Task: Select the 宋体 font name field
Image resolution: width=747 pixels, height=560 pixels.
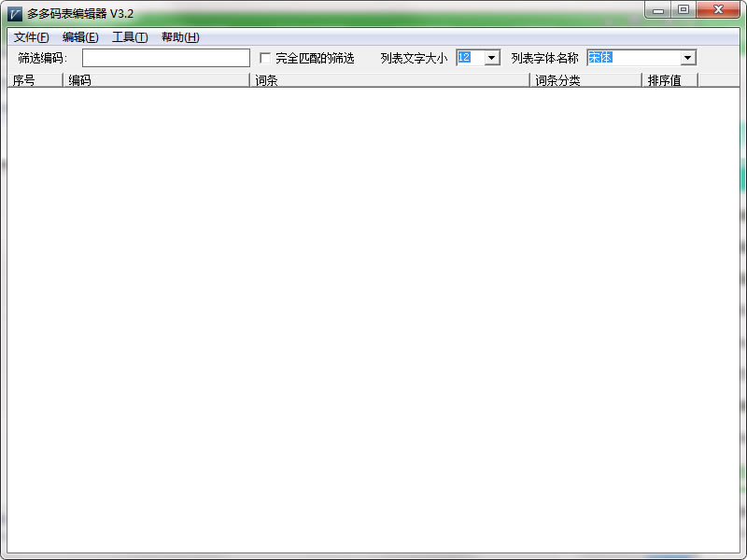Action: click(634, 58)
